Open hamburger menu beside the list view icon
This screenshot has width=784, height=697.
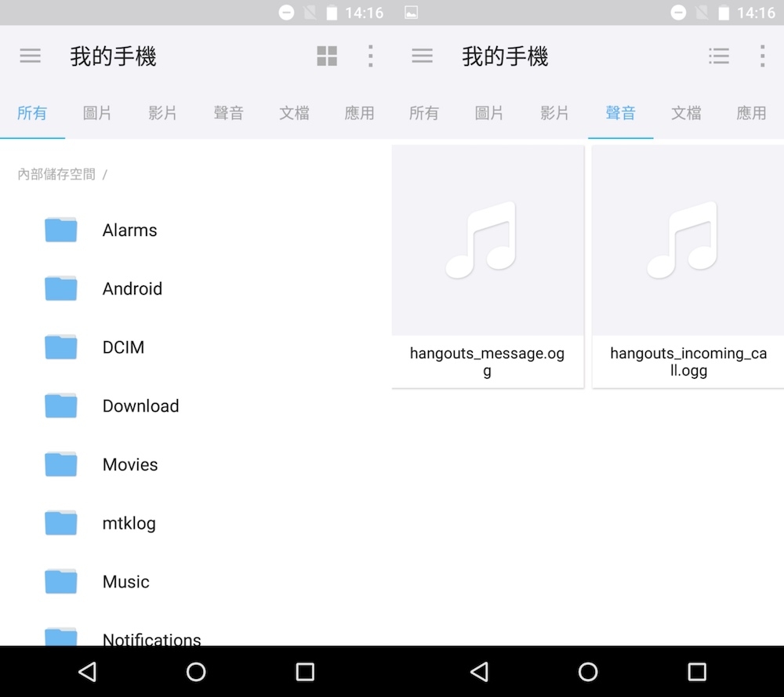tap(423, 56)
